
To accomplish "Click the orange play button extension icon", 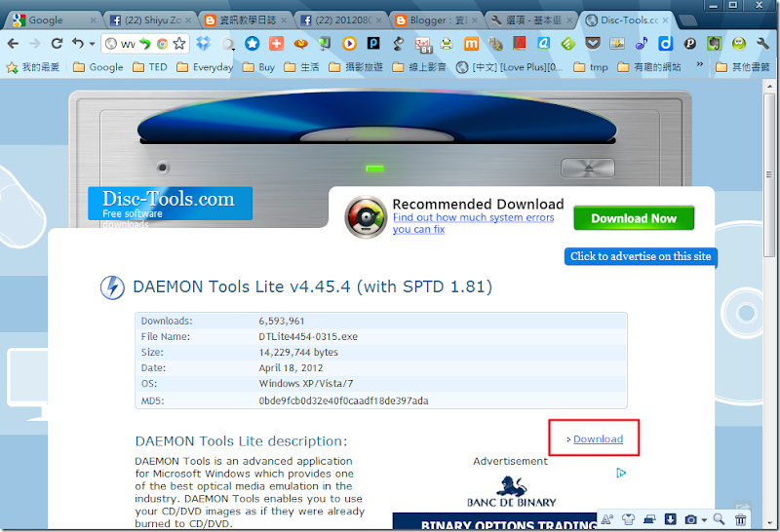I will (350, 44).
